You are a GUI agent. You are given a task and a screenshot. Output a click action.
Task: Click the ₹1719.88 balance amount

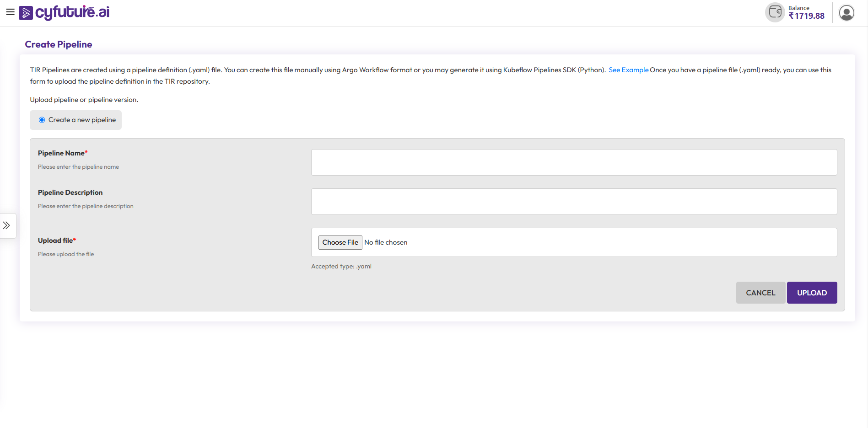(x=806, y=16)
